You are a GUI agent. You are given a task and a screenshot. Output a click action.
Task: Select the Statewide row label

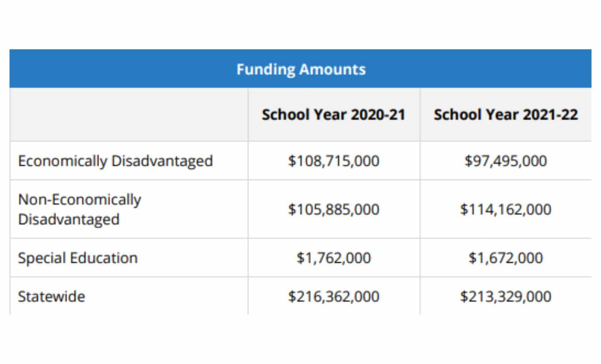[x=52, y=297]
